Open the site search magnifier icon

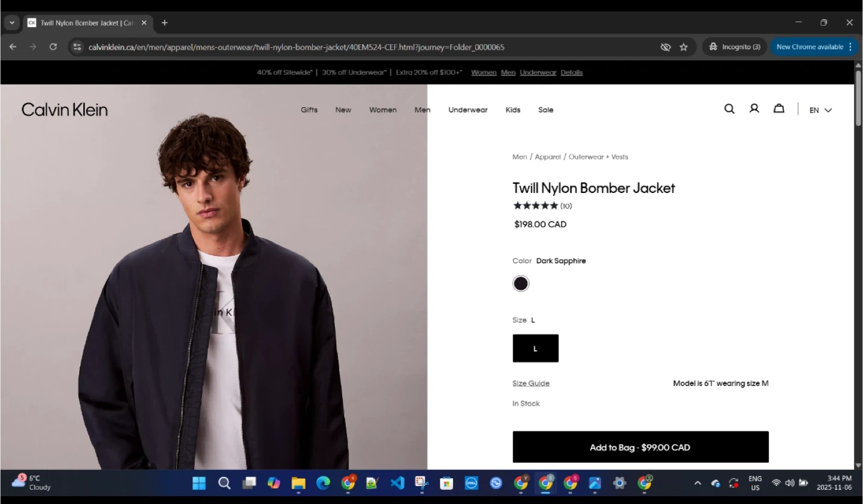click(729, 109)
